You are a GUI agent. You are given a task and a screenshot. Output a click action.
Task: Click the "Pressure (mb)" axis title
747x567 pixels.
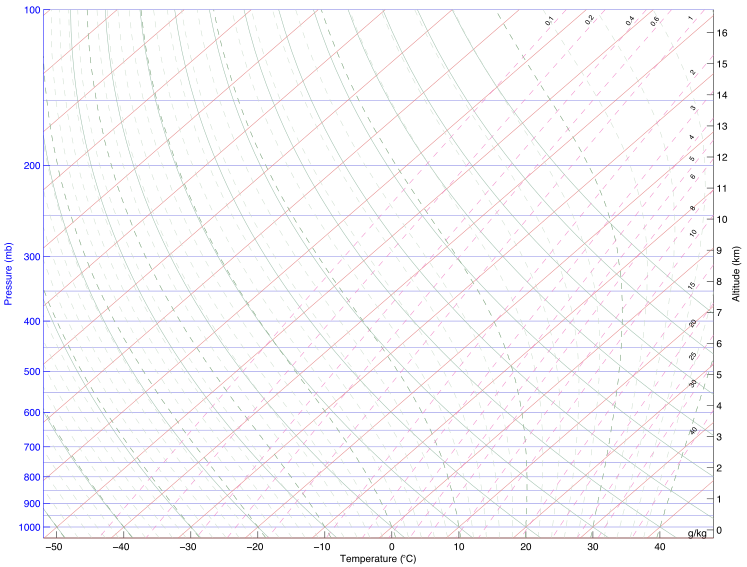[8, 274]
